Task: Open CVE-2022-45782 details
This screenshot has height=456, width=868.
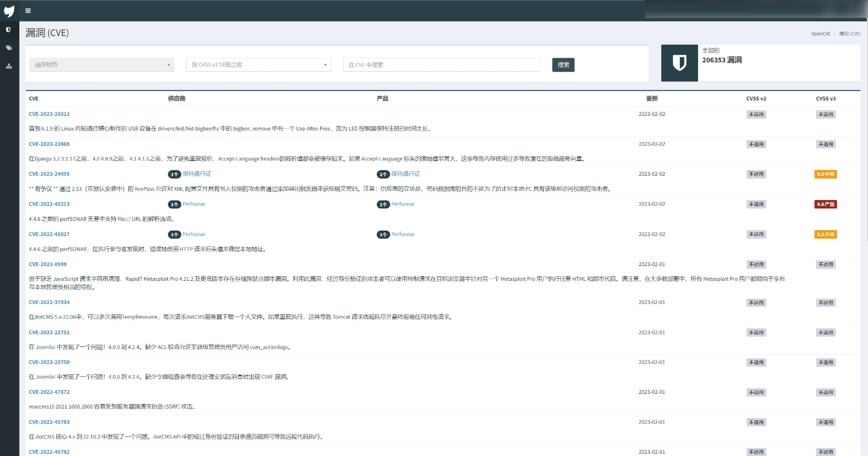Action: tap(49, 452)
